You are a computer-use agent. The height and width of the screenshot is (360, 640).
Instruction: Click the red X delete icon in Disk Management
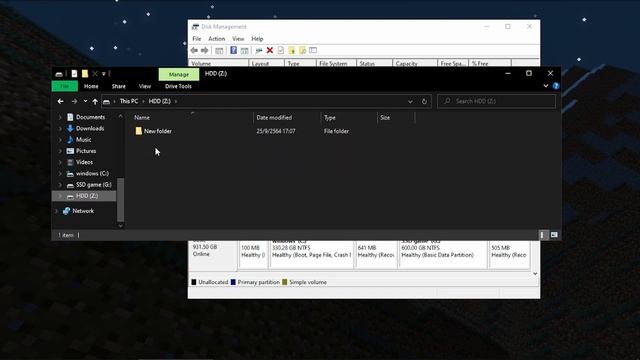coord(270,50)
